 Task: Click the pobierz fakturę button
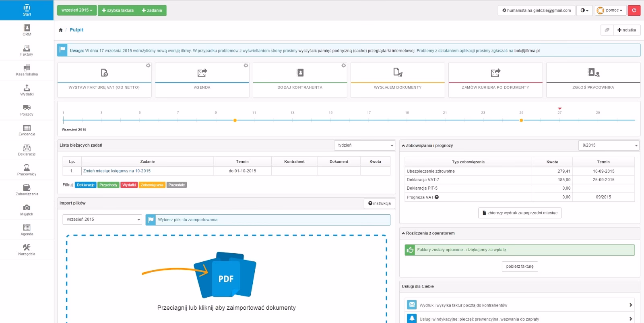[520, 266]
